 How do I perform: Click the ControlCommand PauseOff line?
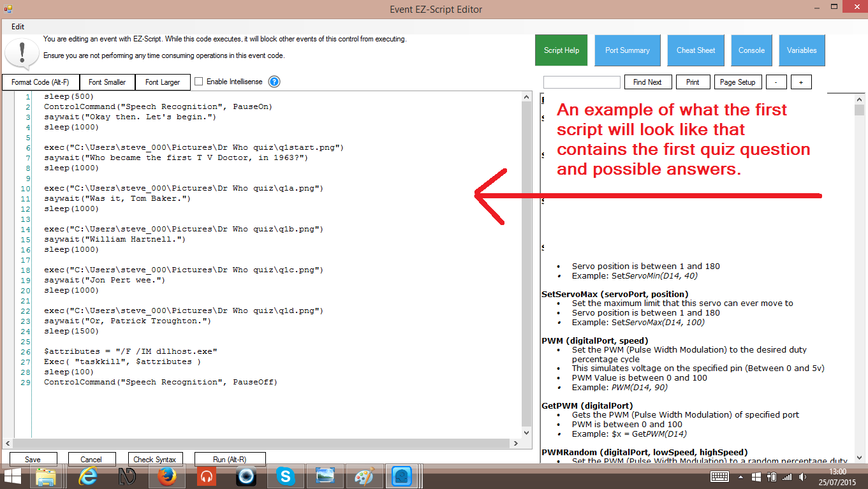click(x=161, y=382)
